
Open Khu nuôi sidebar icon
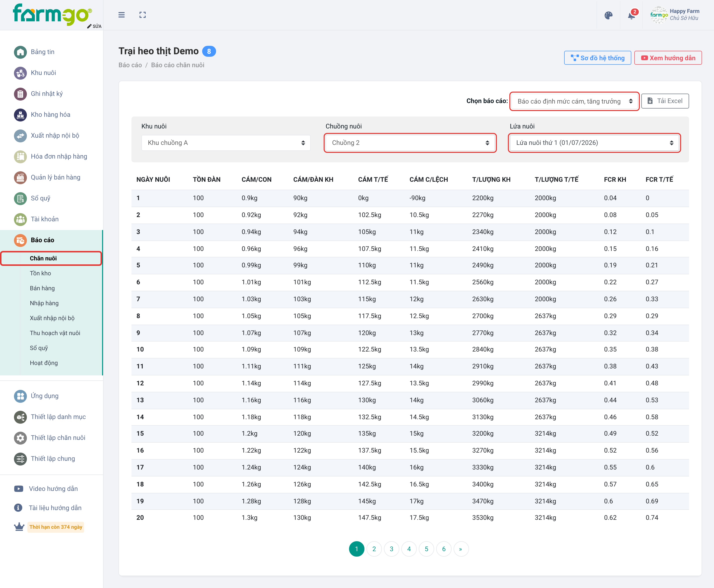[20, 73]
